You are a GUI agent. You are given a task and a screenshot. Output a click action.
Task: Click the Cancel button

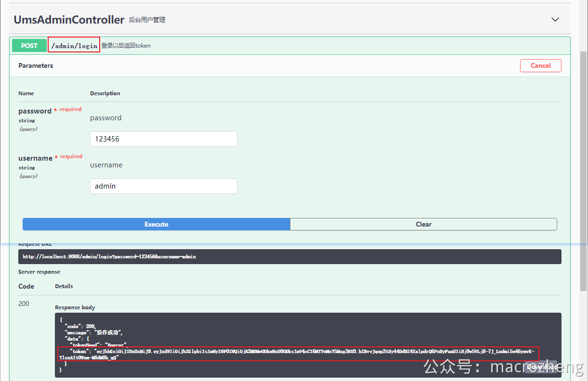(x=540, y=65)
